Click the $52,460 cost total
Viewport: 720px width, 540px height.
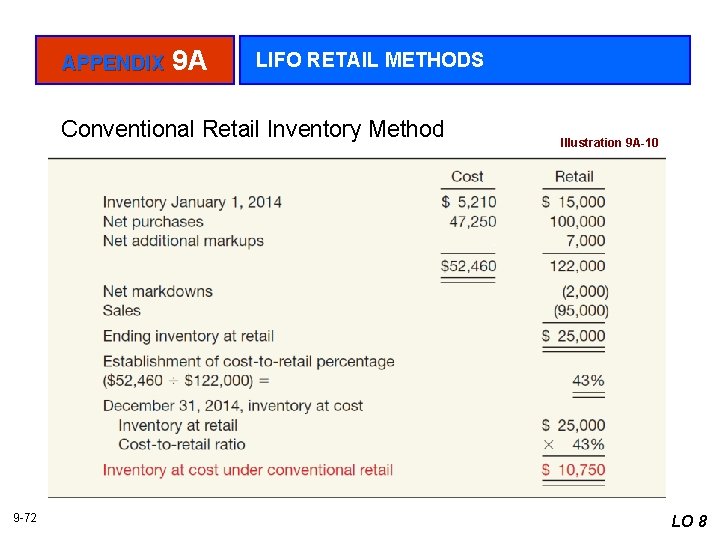pos(468,266)
